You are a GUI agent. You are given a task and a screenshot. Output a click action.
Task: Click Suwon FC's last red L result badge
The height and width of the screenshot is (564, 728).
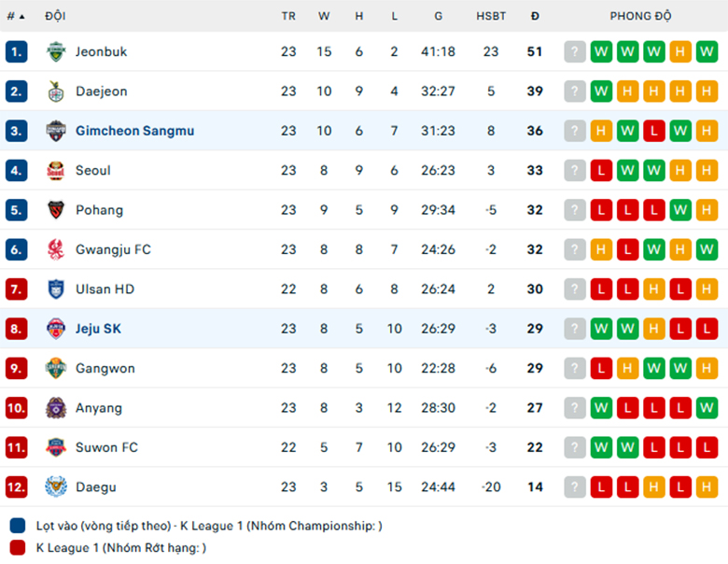click(707, 447)
